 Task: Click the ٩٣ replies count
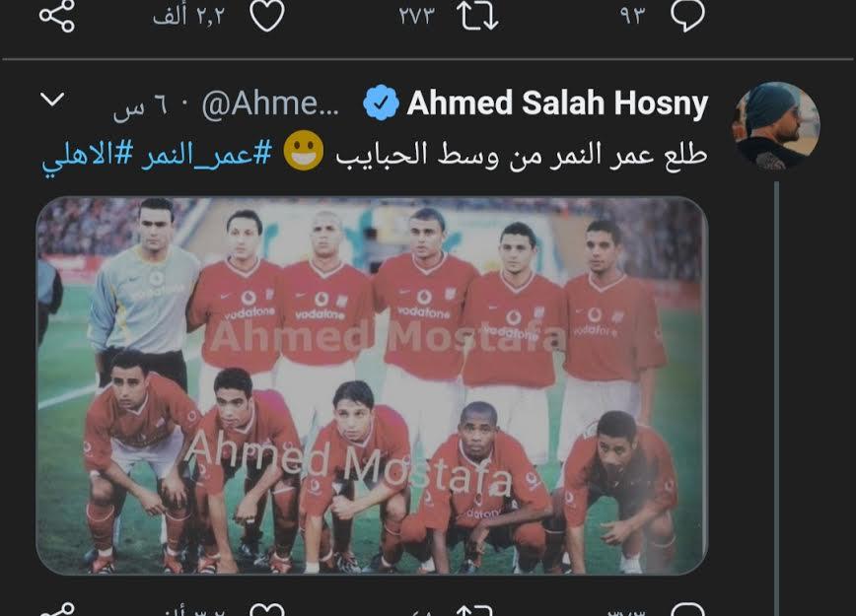pos(633,16)
